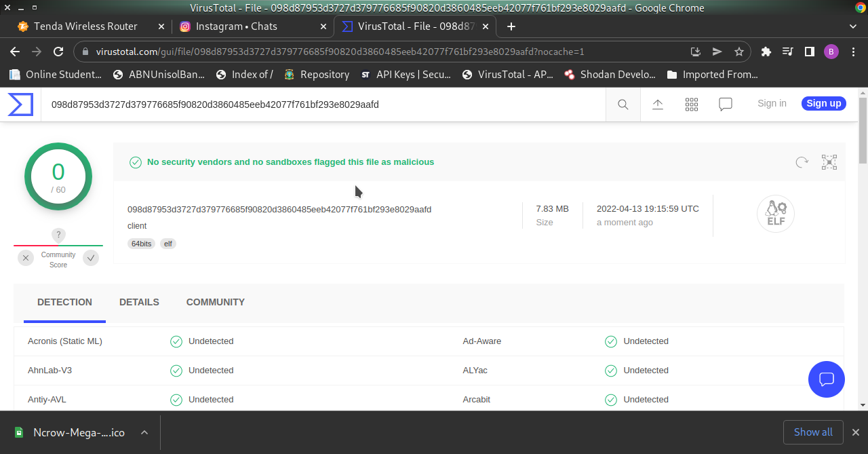Open the Chrome extensions puzzle icon
This screenshot has height=454, width=868.
tap(766, 52)
